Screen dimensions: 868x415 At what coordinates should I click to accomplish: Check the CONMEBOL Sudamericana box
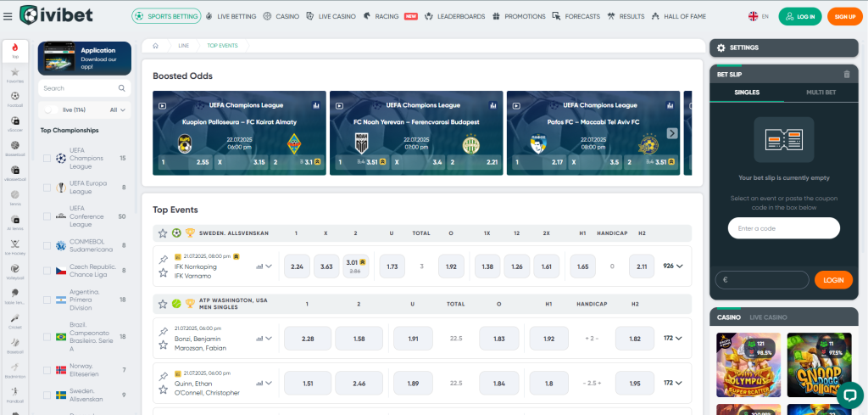(x=47, y=245)
